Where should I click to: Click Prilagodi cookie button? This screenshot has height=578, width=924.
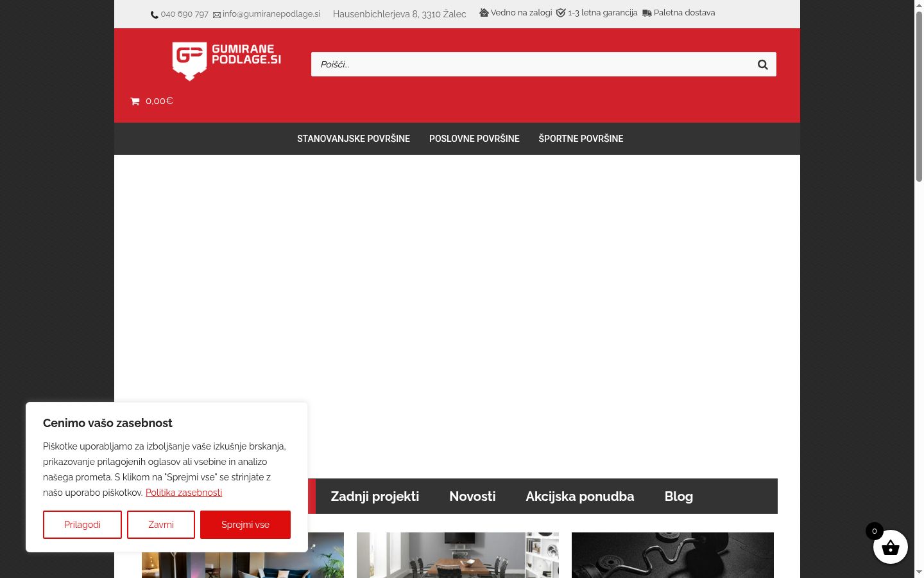point(82,525)
